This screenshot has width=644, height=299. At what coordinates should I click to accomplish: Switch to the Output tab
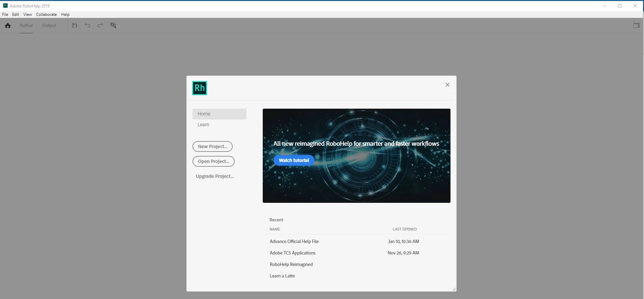tap(49, 26)
